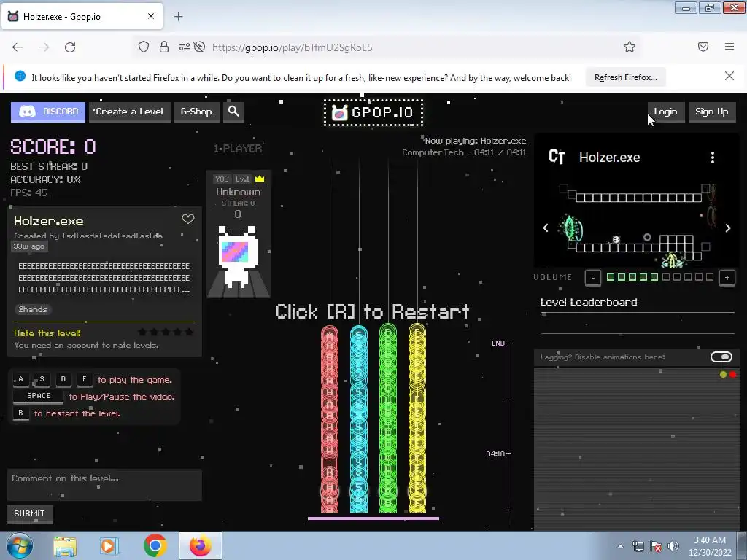Click the search magnifier icon
Screen dimensions: 747x560
233,112
